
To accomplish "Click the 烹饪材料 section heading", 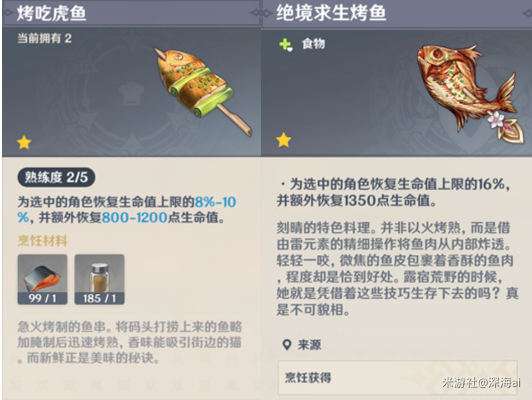I will pos(42,241).
